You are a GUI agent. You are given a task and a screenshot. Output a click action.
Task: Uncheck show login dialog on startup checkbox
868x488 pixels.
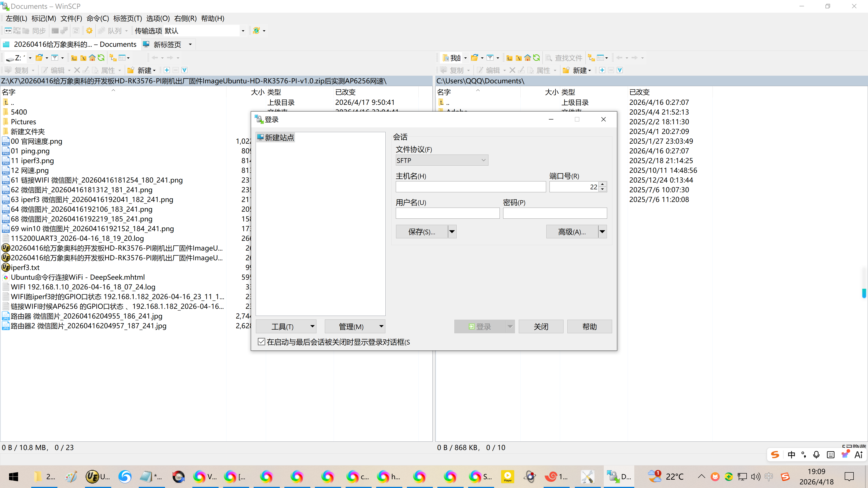click(x=262, y=342)
